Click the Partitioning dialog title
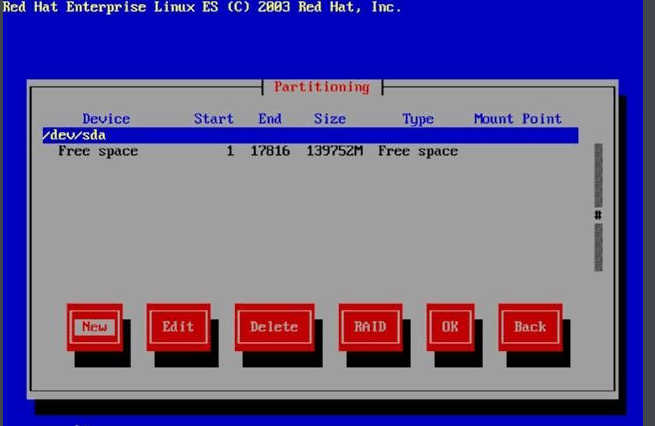 click(x=322, y=87)
